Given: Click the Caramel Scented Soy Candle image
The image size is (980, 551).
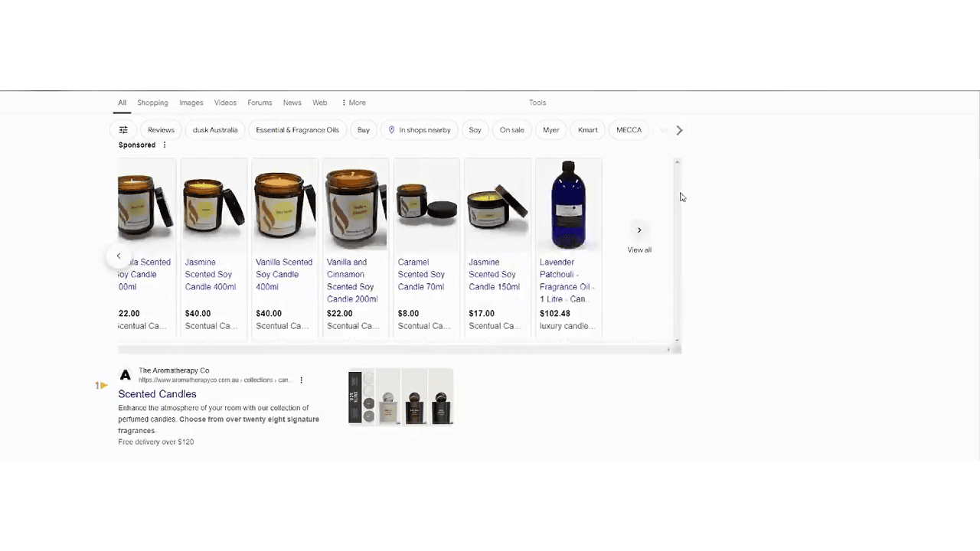Looking at the screenshot, I should coord(426,205).
